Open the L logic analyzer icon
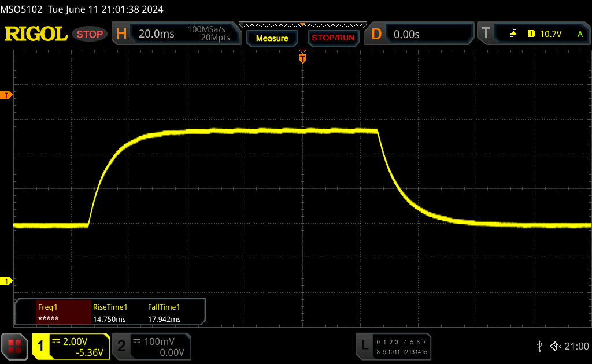 (x=364, y=346)
